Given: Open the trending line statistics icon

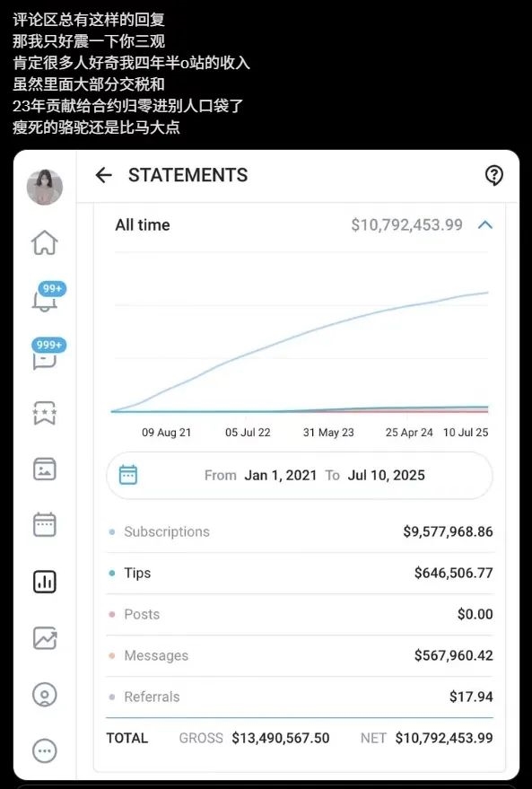Looking at the screenshot, I should (x=45, y=638).
